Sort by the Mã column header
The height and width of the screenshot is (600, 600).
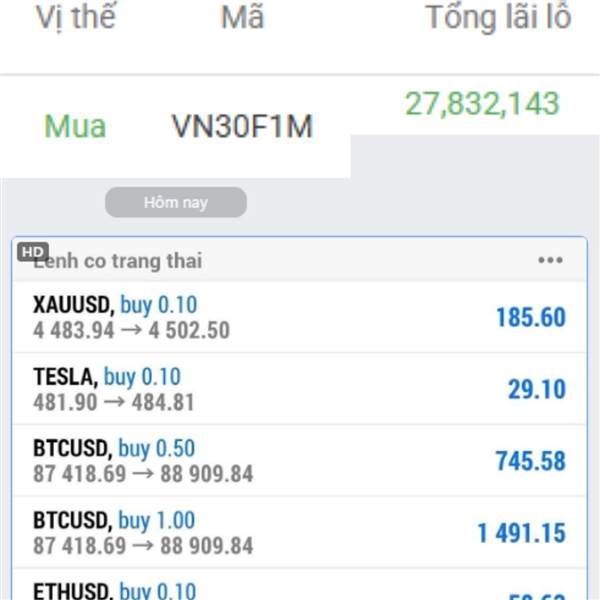tap(242, 18)
